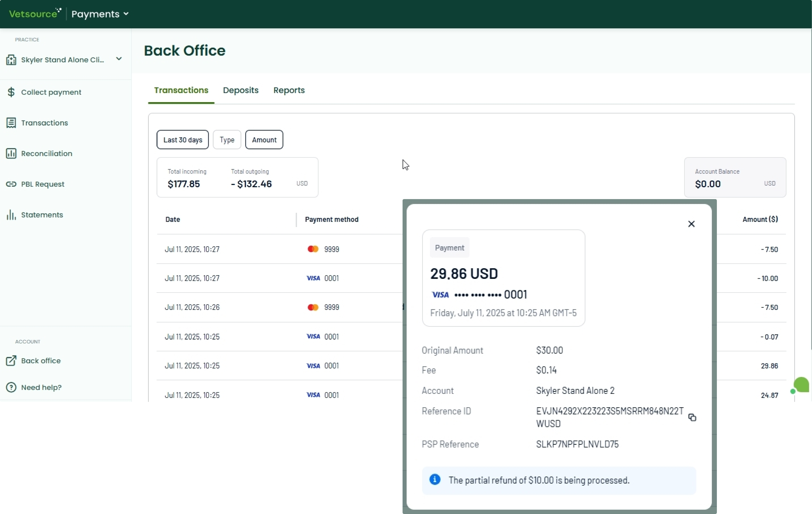Image resolution: width=812 pixels, height=514 pixels.
Task: Open the Payments dropdown in header
Action: pos(100,14)
